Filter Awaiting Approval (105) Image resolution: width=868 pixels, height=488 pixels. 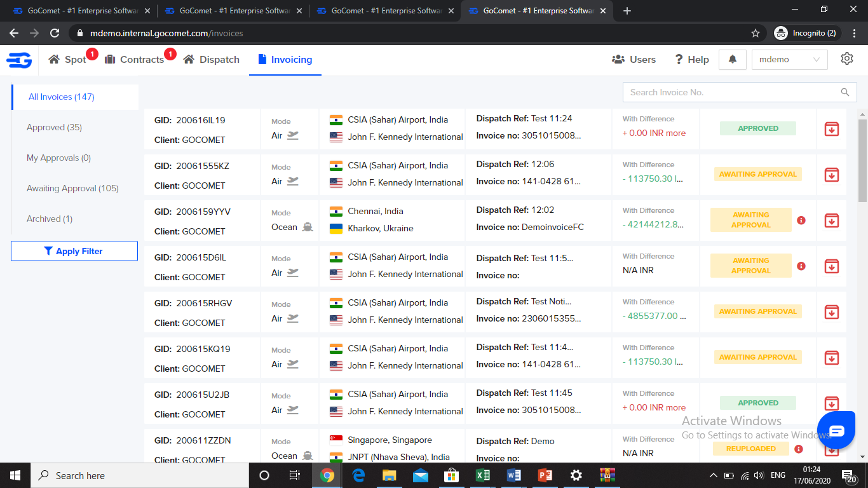(x=72, y=189)
